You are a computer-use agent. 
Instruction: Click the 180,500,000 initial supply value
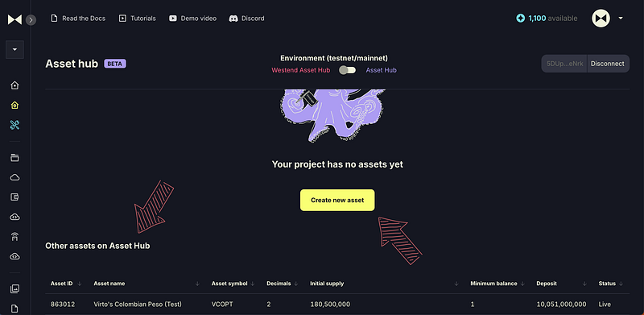click(x=330, y=305)
